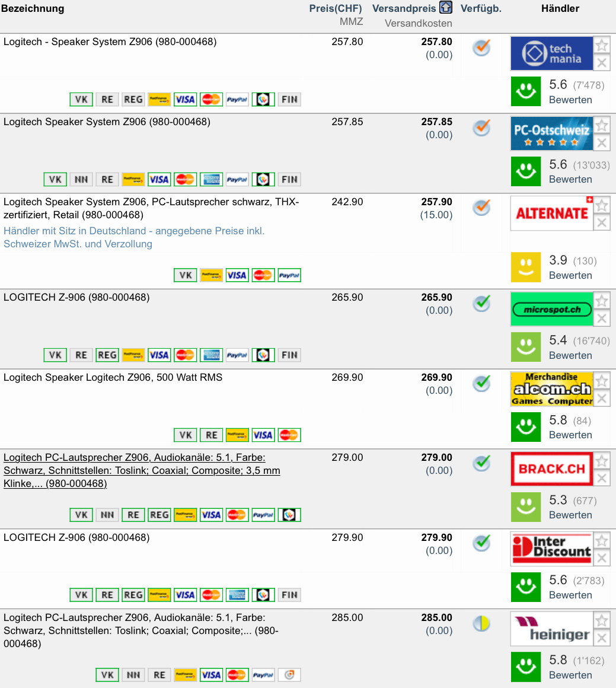Click the Inter Discount logo
This screenshot has width=616, height=688.
tap(551, 549)
